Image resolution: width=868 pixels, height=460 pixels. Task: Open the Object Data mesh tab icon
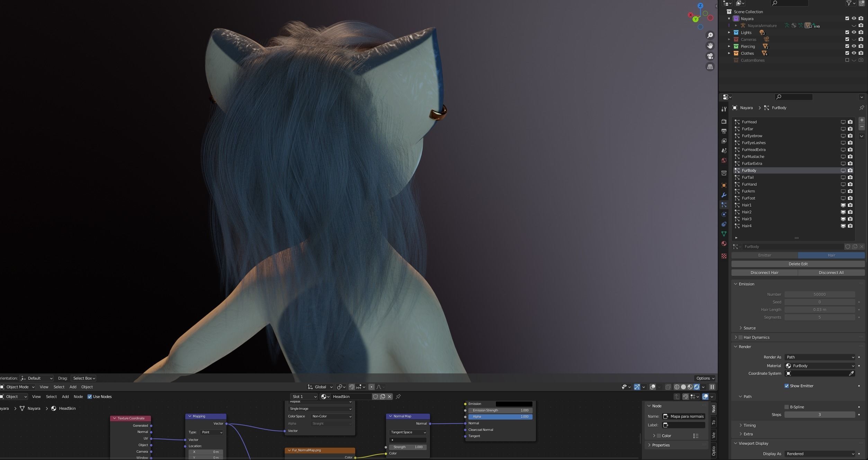click(x=724, y=234)
